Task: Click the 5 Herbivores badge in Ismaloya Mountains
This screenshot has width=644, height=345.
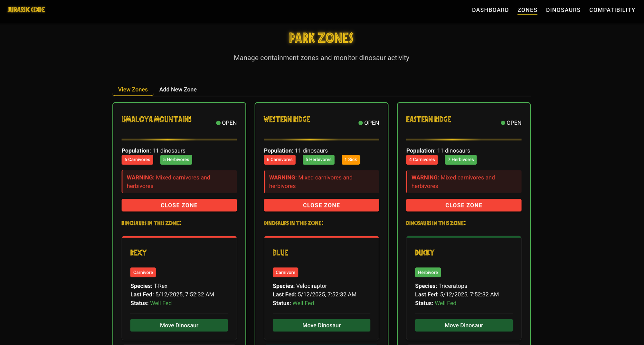Action: pos(176,160)
